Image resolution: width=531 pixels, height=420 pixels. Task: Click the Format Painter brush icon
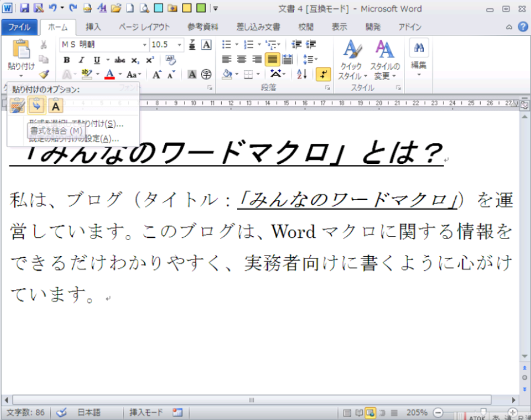(x=44, y=75)
